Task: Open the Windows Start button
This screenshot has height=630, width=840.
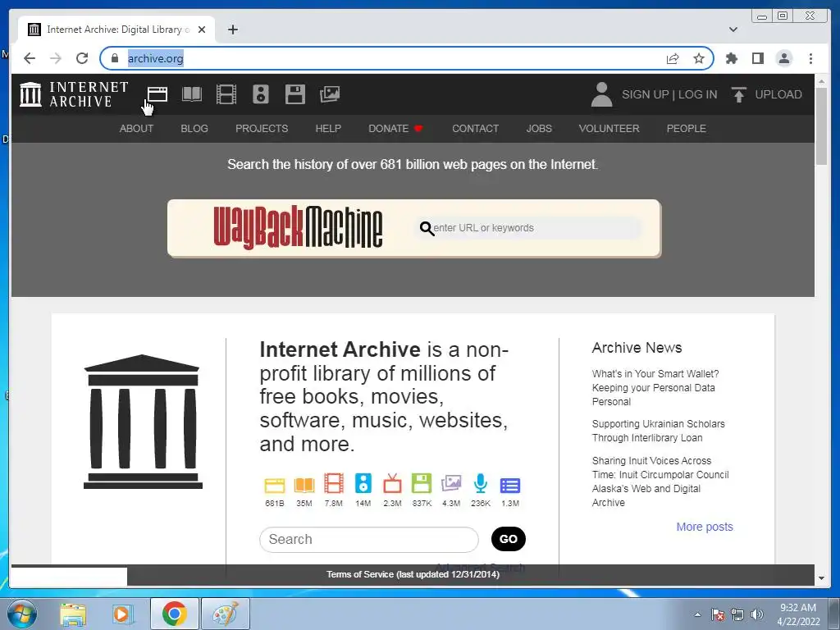Action: click(22, 614)
